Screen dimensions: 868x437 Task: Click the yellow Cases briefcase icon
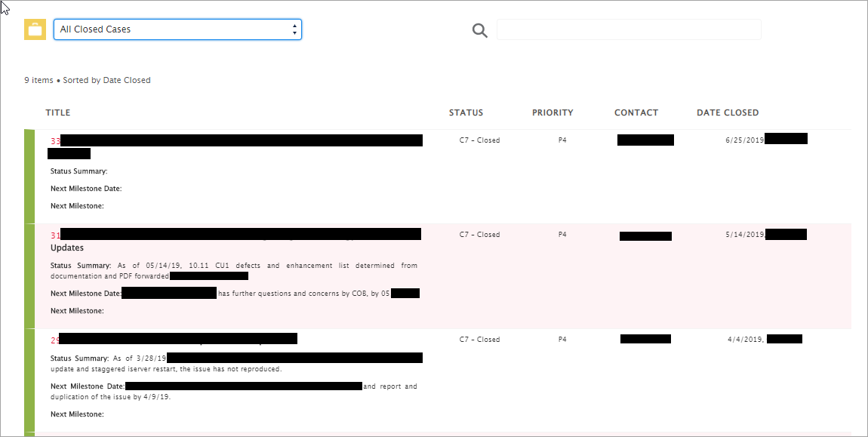[x=35, y=29]
